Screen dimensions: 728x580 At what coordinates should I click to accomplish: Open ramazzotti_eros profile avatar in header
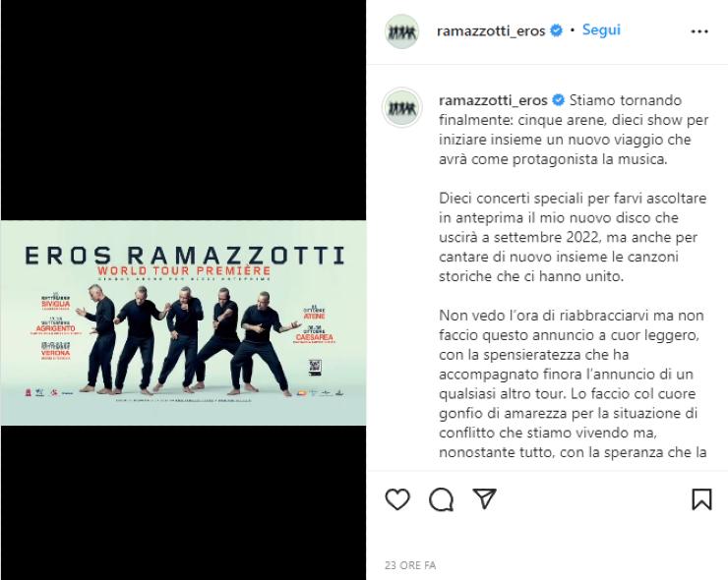(x=402, y=31)
